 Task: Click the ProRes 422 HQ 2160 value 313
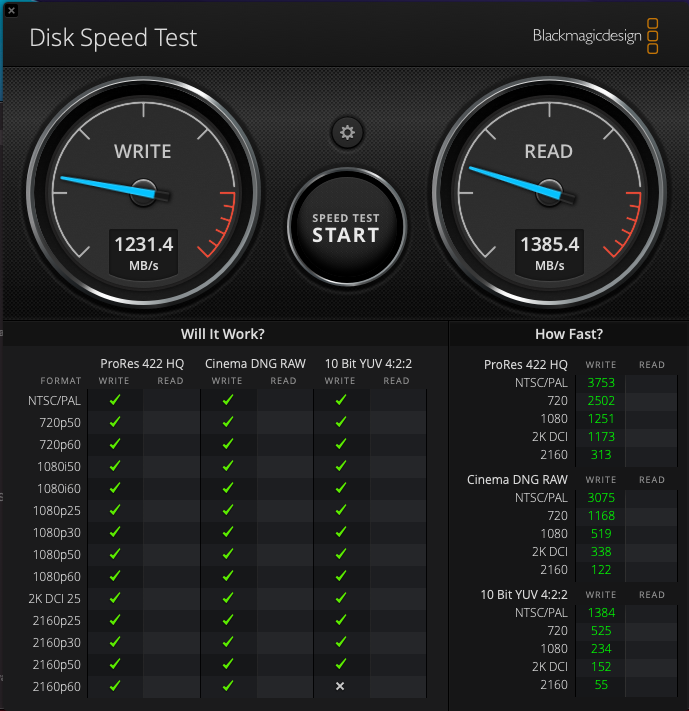coord(601,455)
